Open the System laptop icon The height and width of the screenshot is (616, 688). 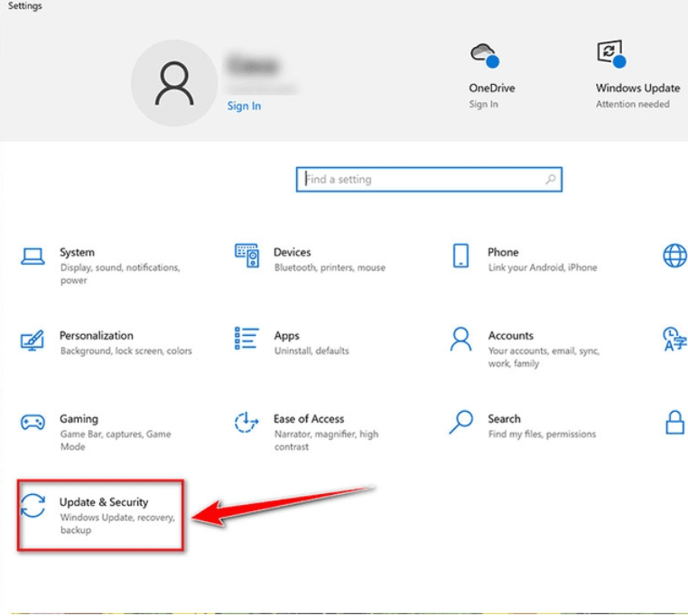click(x=33, y=257)
